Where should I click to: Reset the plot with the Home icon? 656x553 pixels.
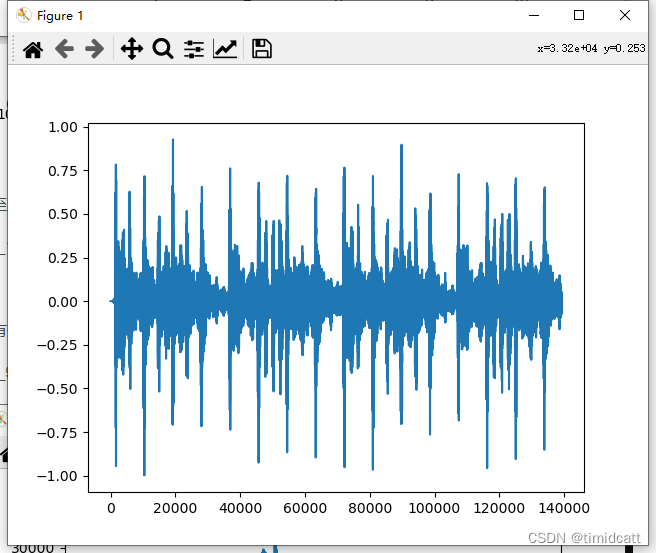click(33, 49)
